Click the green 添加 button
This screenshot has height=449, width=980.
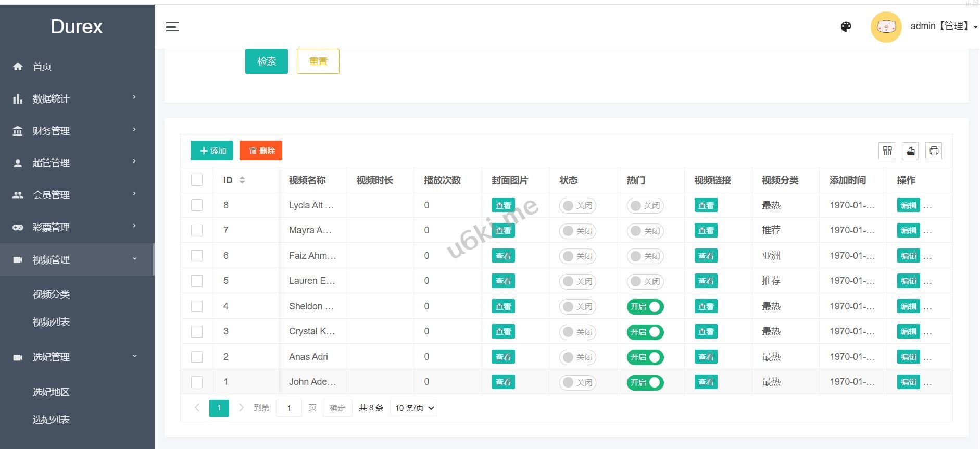[212, 151]
